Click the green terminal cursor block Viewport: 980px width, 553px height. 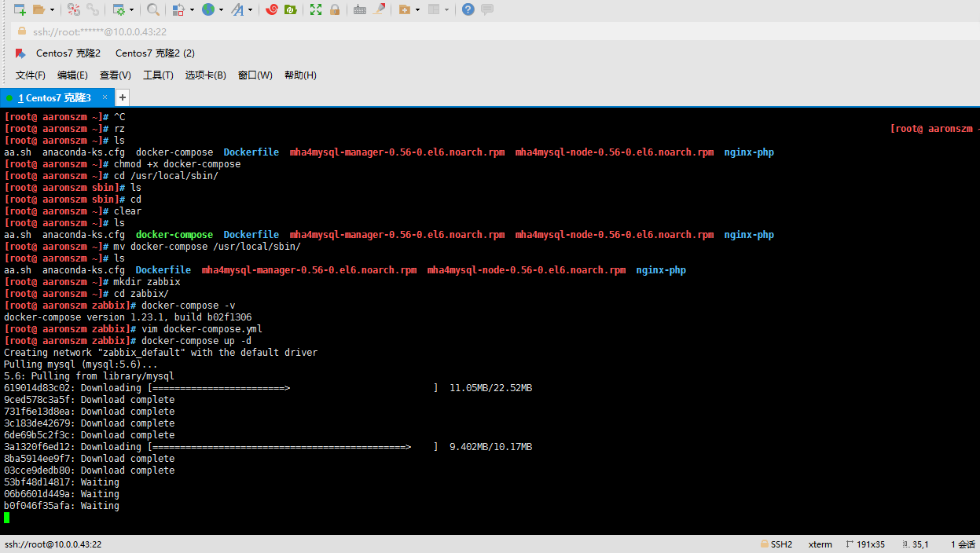click(7, 518)
